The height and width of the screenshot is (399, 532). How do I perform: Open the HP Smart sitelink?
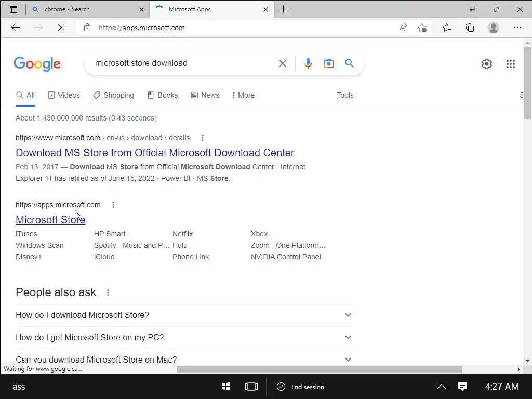[110, 234]
